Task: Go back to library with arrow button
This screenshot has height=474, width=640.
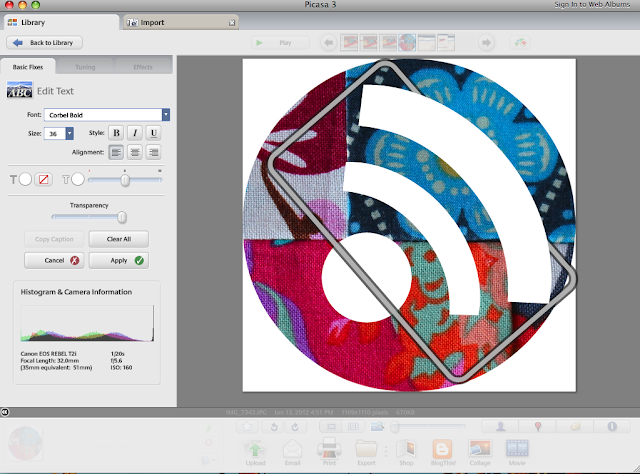Action: click(44, 42)
